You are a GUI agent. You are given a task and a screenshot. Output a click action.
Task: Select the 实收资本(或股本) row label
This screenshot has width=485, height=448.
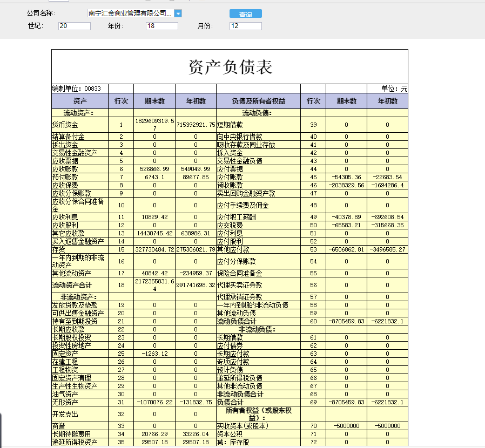[243, 426]
